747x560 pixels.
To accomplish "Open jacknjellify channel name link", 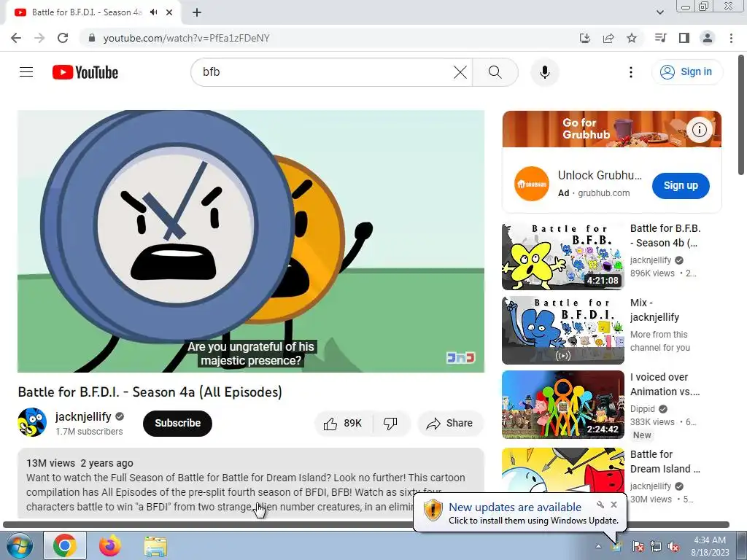I will (x=83, y=416).
